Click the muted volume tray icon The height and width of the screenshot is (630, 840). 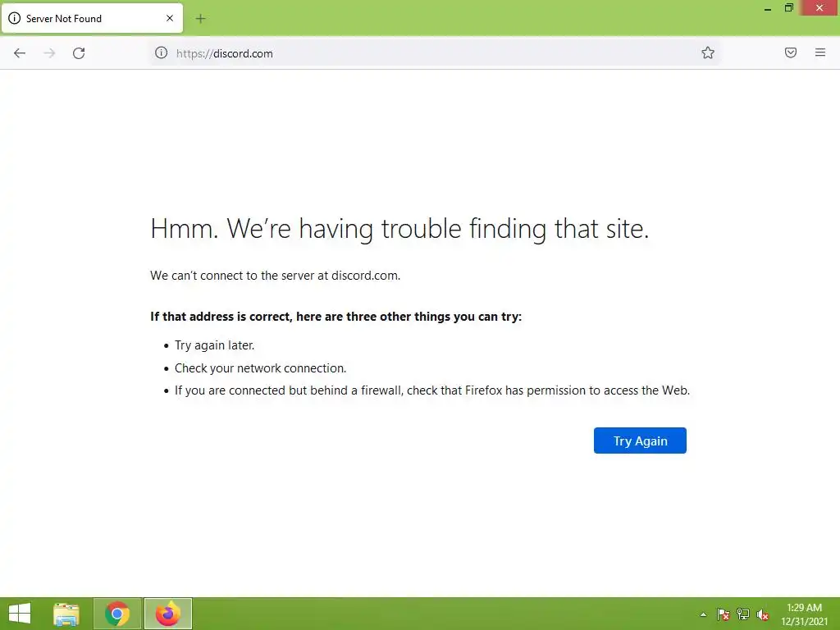(763, 614)
